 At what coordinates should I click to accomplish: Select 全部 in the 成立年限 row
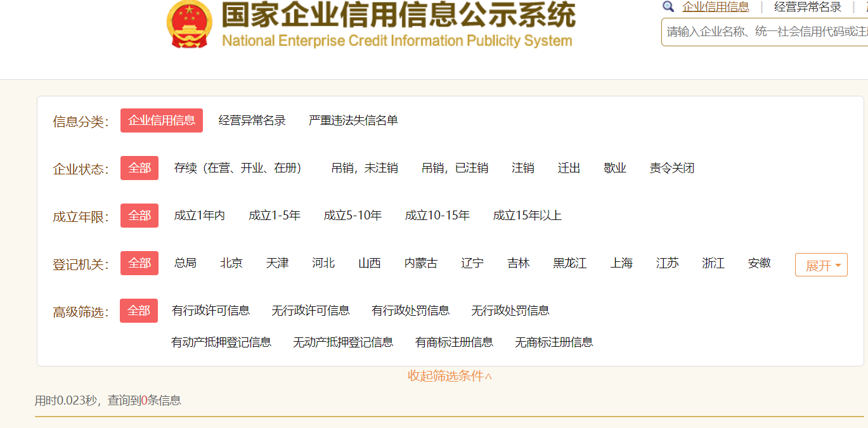click(x=139, y=216)
